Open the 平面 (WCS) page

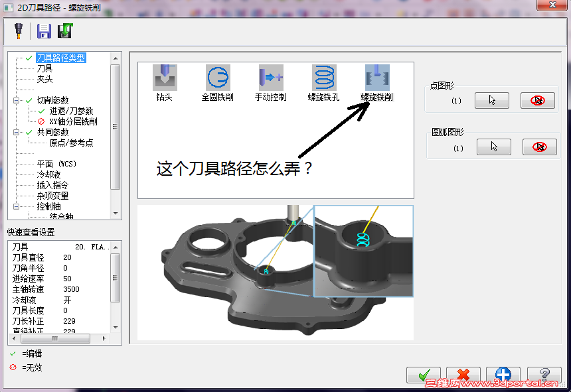point(57,164)
